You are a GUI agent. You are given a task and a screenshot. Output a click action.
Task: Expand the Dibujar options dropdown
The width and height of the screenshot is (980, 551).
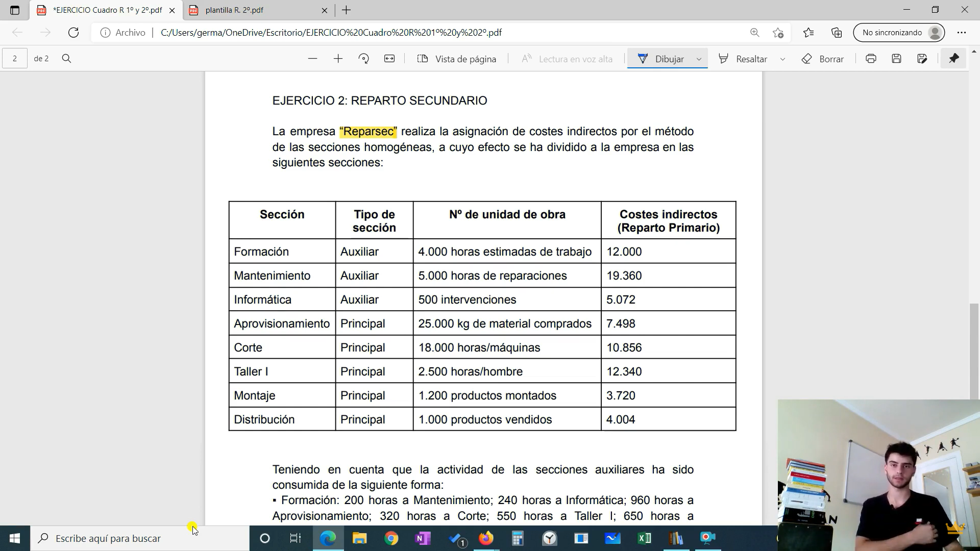[699, 59]
